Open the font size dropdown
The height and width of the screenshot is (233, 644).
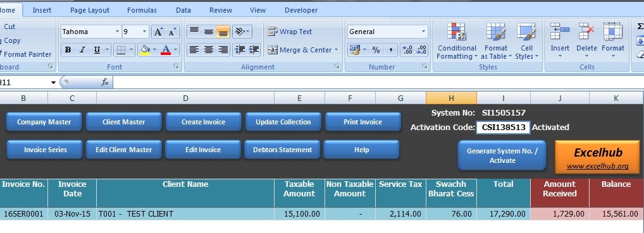(x=145, y=32)
